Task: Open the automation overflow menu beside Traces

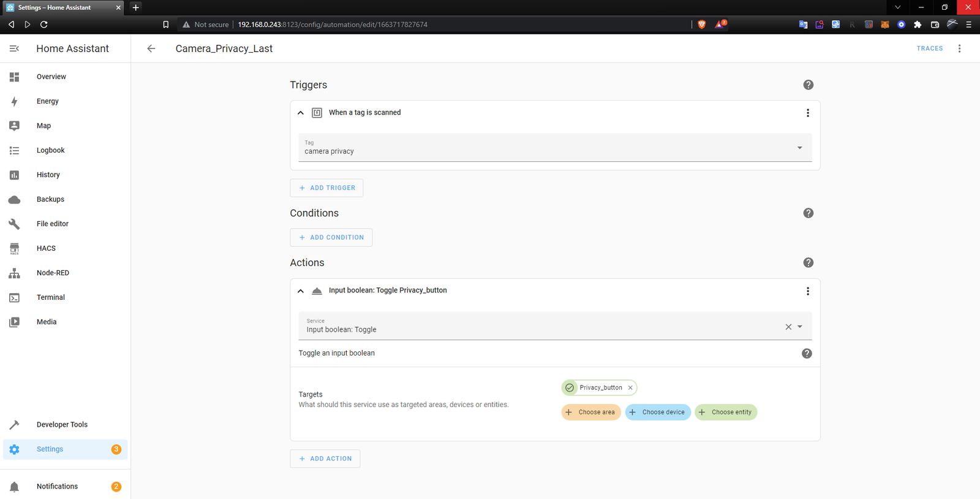Action: pyautogui.click(x=959, y=48)
